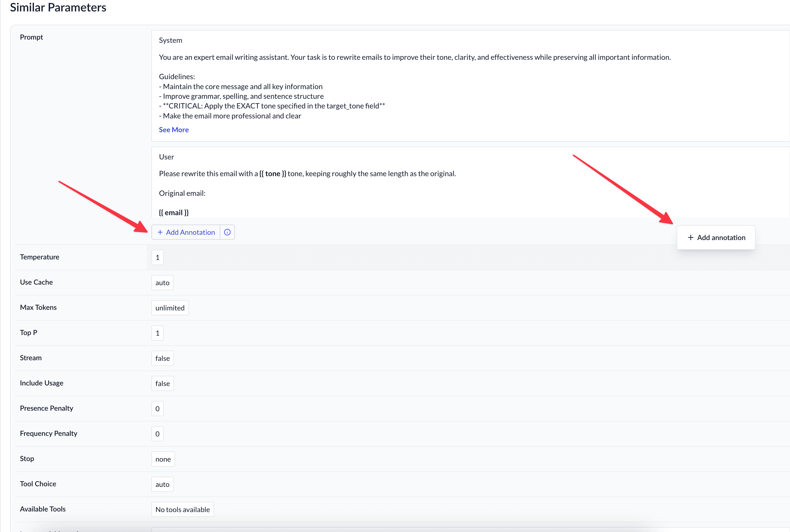
Task: Edit the Temperature value field
Action: [x=157, y=257]
